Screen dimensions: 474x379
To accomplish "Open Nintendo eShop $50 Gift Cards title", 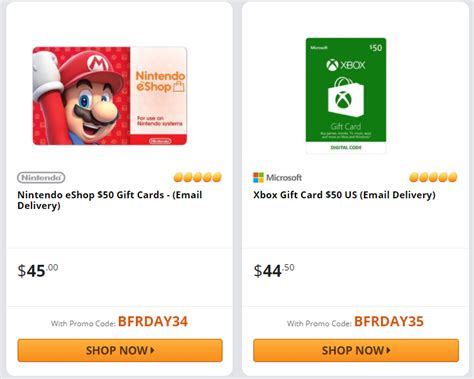I will tap(110, 200).
